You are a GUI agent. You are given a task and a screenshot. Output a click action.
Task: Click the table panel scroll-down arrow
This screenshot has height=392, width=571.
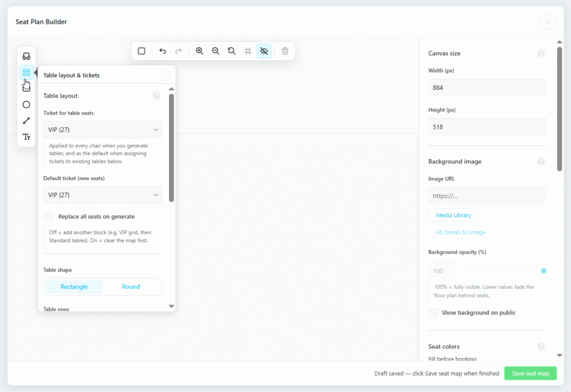click(x=172, y=306)
